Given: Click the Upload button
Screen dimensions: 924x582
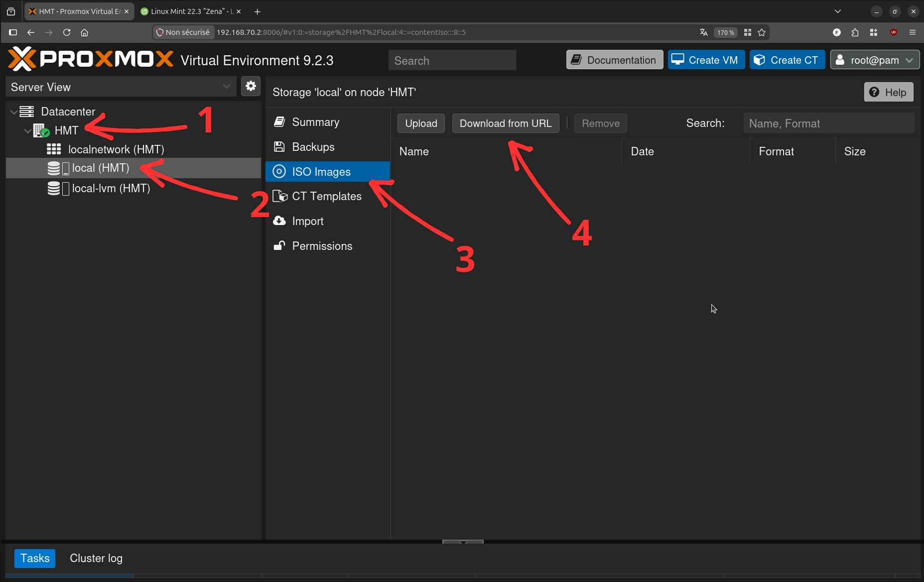Looking at the screenshot, I should pyautogui.click(x=421, y=123).
